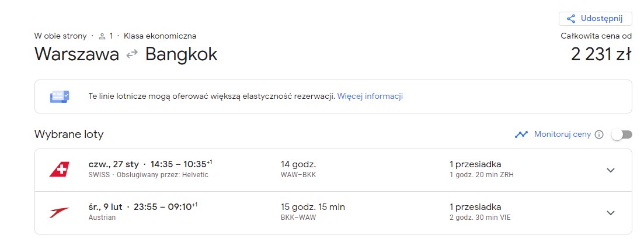Expand the SWISS flight details chevron

611,170
